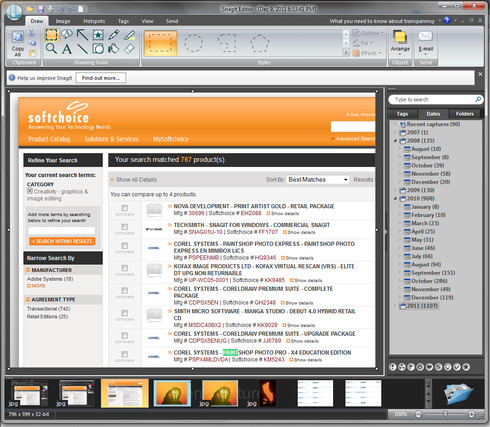
Task: Click the blue help icon near title bar
Action: click(x=447, y=20)
